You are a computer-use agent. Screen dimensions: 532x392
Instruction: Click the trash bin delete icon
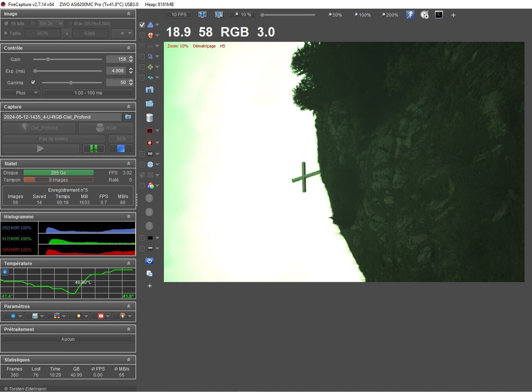click(149, 118)
